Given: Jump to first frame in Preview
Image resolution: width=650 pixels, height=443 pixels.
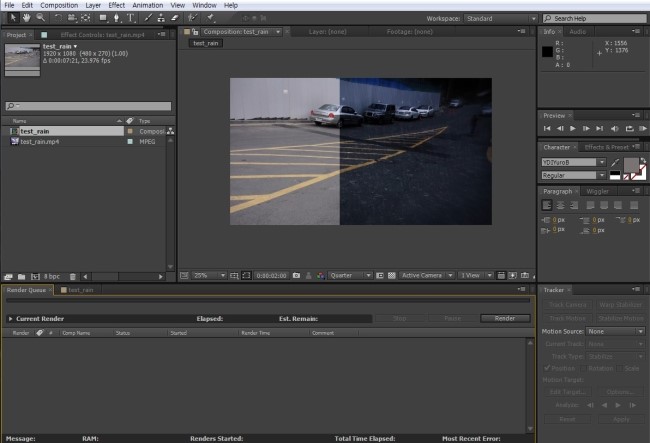Looking at the screenshot, I should (547, 128).
